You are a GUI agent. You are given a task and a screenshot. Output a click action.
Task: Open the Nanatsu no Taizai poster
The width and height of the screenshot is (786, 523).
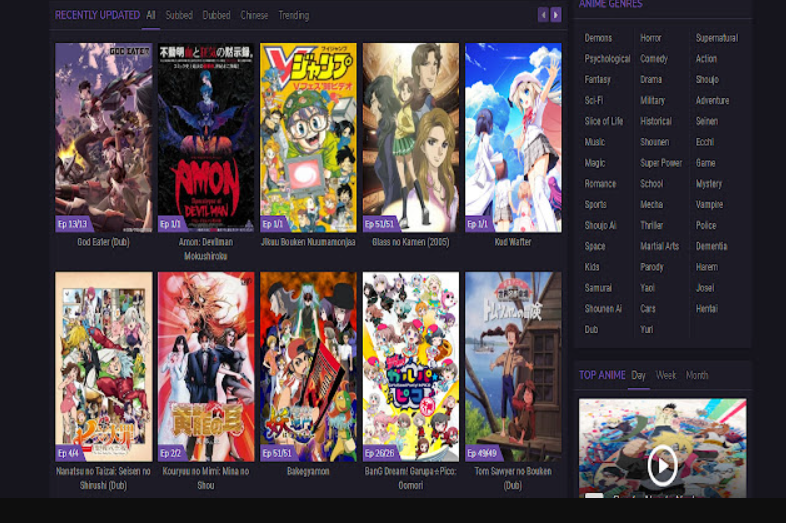click(104, 367)
